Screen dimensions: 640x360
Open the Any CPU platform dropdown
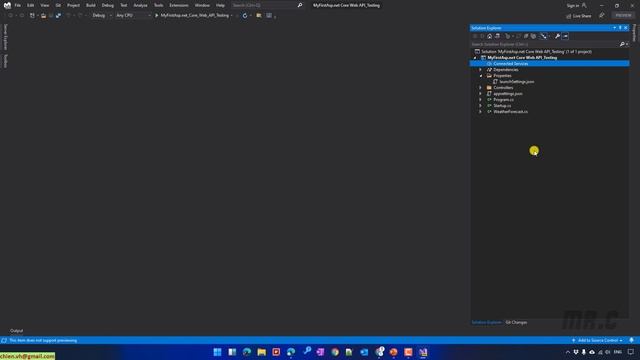(x=133, y=16)
